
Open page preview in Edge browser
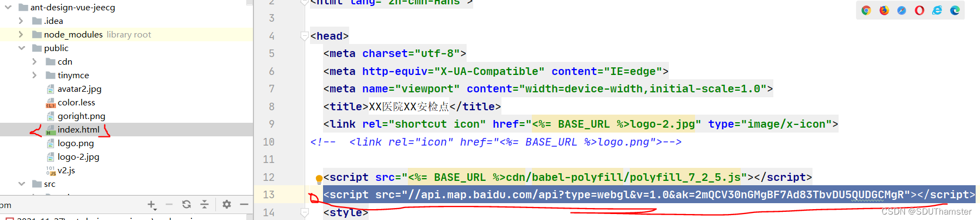pos(955,10)
